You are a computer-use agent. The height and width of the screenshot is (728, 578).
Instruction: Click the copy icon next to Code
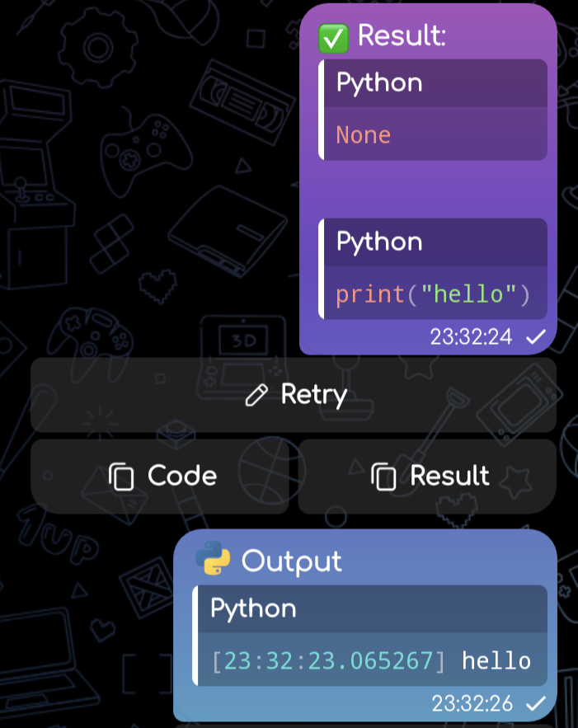pyautogui.click(x=121, y=477)
